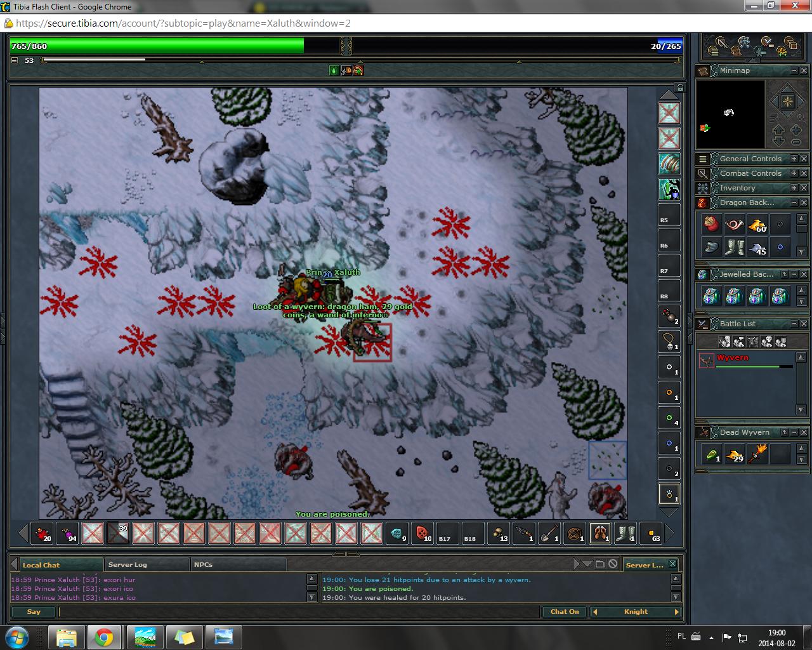Click the first jewelled backpack icon
This screenshot has height=650, width=812.
[x=711, y=296]
